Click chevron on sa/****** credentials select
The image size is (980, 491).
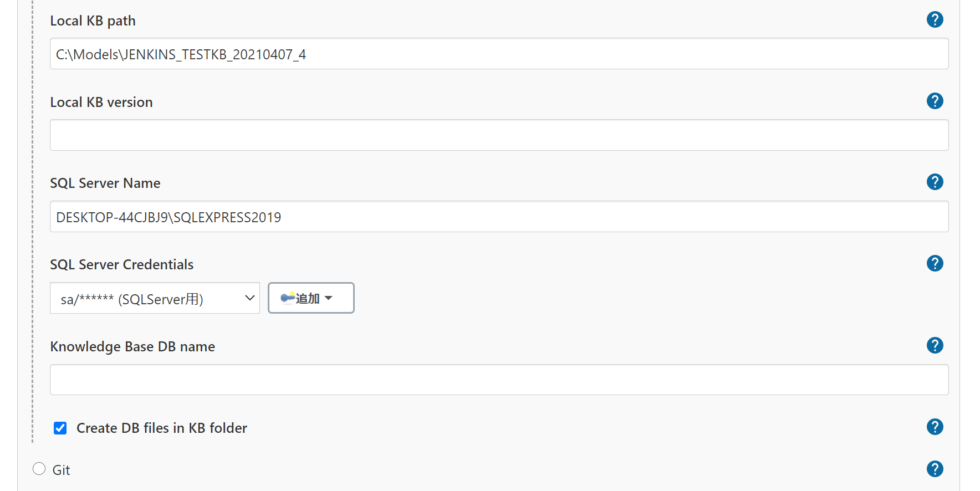pyautogui.click(x=249, y=298)
